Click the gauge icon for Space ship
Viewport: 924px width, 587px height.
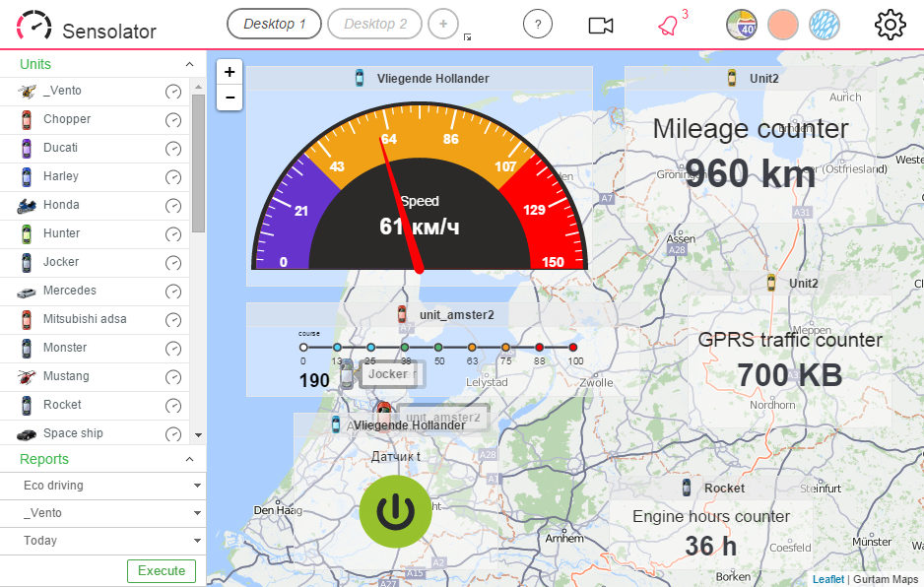[x=173, y=434]
